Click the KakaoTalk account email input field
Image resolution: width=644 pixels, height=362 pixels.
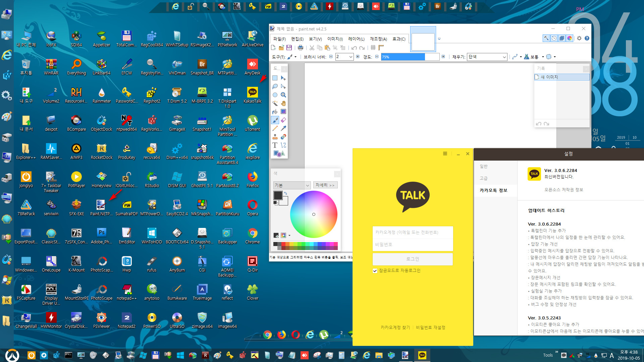point(413,232)
